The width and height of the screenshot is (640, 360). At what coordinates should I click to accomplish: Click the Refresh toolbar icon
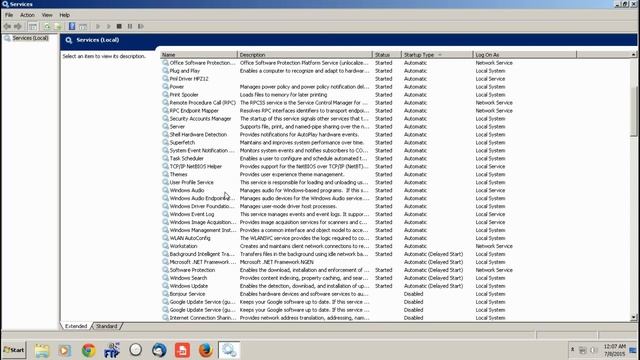pyautogui.click(x=47, y=27)
